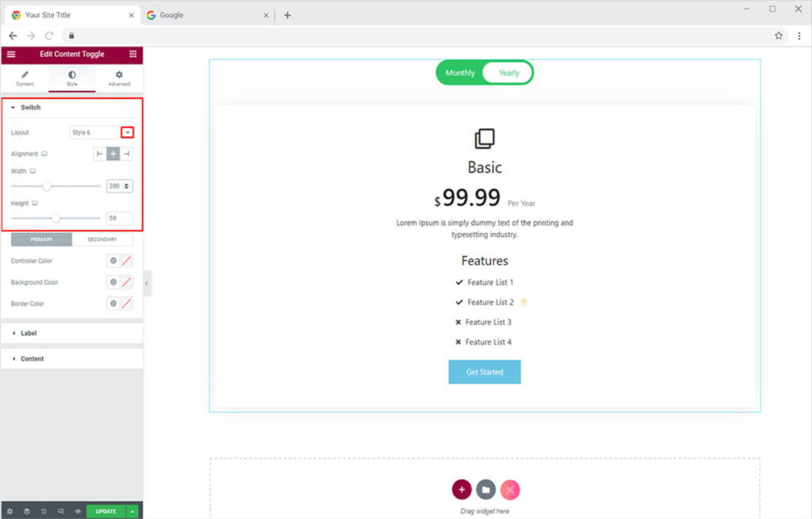Screen dimensions: 812x519
Task: Click the green Update button
Action: point(106,511)
